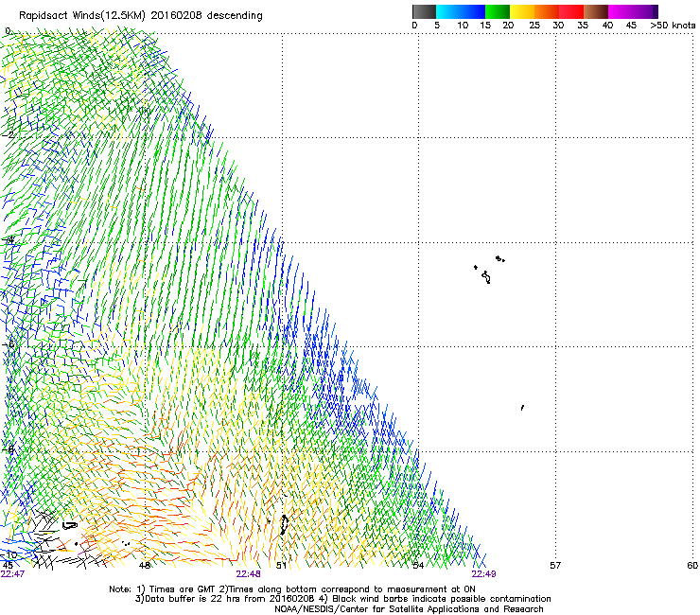
Task: Click the longitude 54 axis label
Action: click(x=418, y=566)
